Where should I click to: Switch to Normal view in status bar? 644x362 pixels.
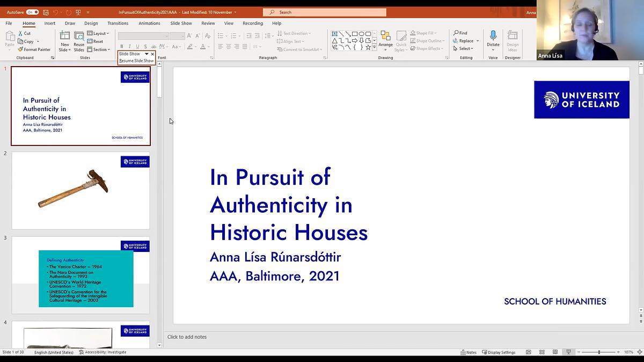pyautogui.click(x=529, y=352)
